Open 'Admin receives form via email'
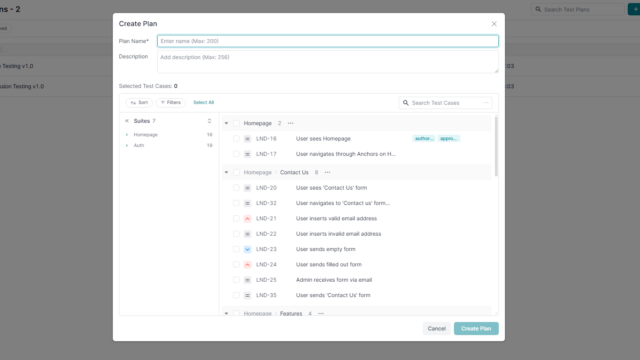Viewport: 640px width, 360px height. [334, 280]
